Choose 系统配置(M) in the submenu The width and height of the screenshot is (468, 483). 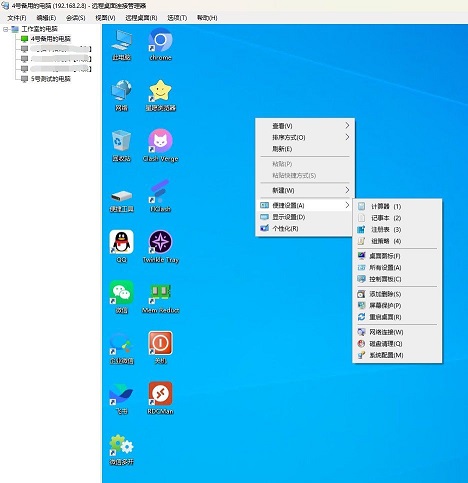coord(397,355)
